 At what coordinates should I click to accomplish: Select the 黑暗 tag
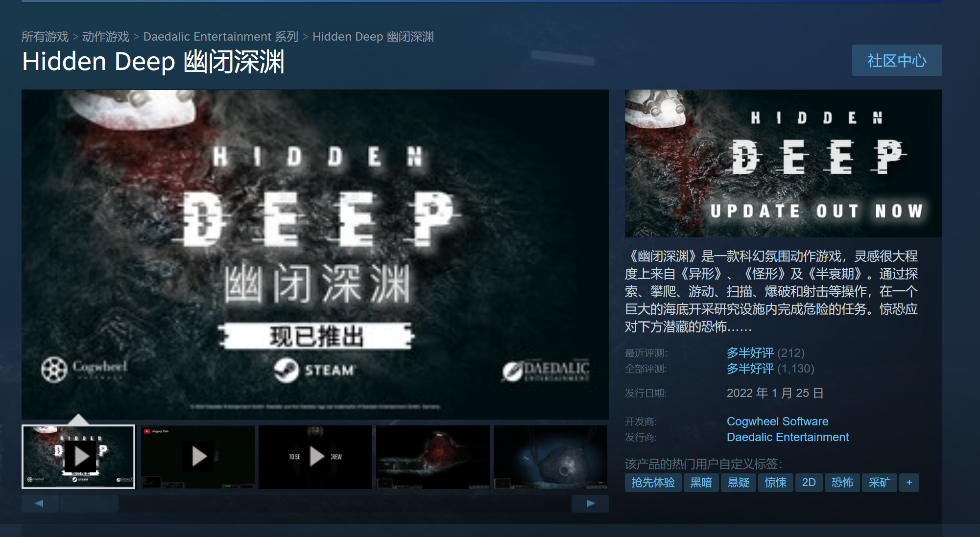coord(701,483)
